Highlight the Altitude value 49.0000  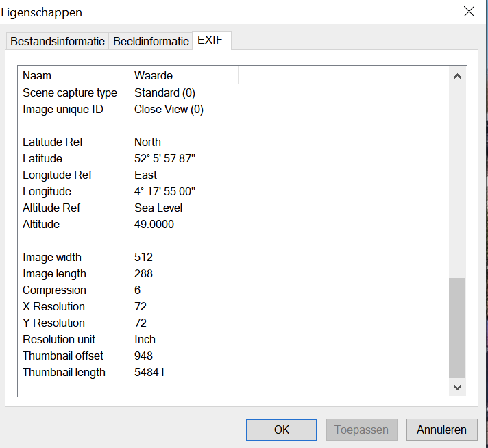click(154, 224)
